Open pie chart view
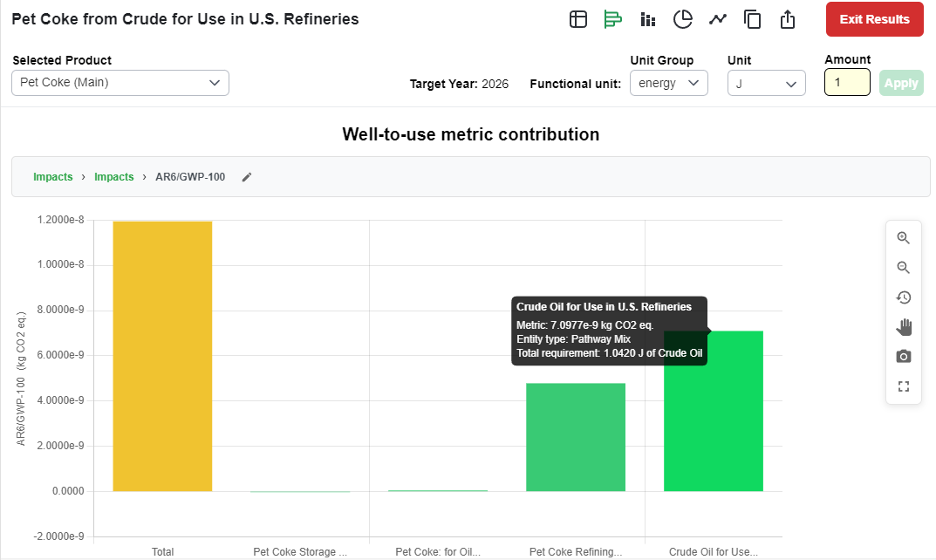 click(x=682, y=19)
